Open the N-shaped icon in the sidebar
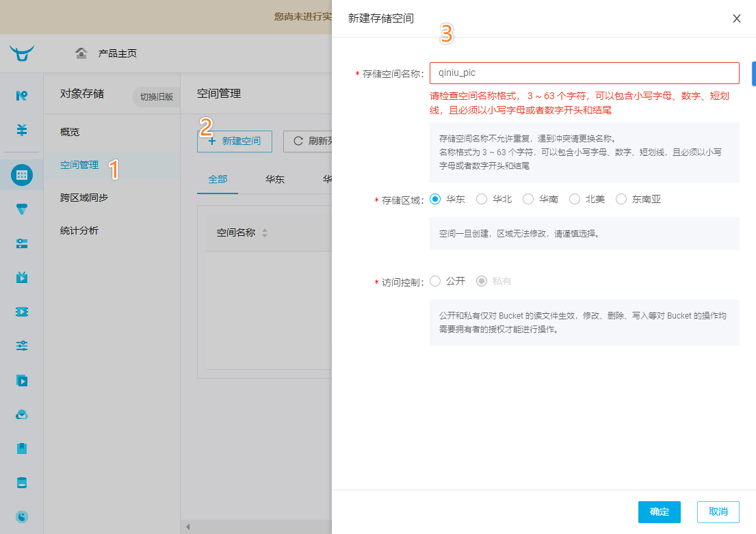 point(22,96)
